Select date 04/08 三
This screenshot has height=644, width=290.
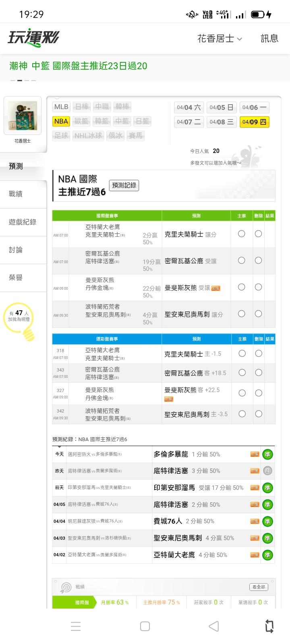point(221,122)
